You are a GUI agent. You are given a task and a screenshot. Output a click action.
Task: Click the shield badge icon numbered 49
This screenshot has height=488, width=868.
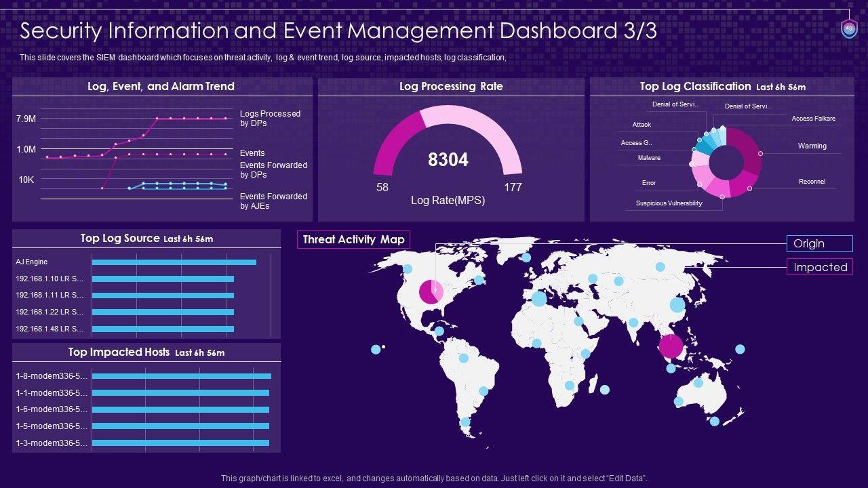848,28
